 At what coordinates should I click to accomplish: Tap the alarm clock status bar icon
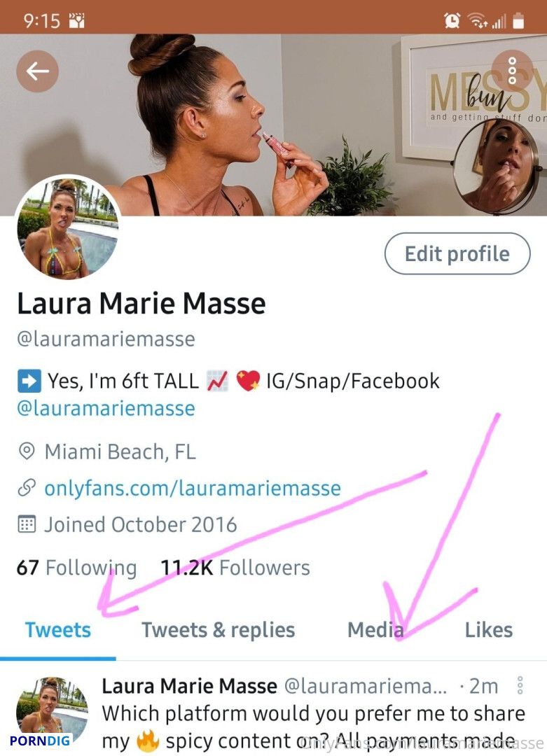(x=452, y=20)
